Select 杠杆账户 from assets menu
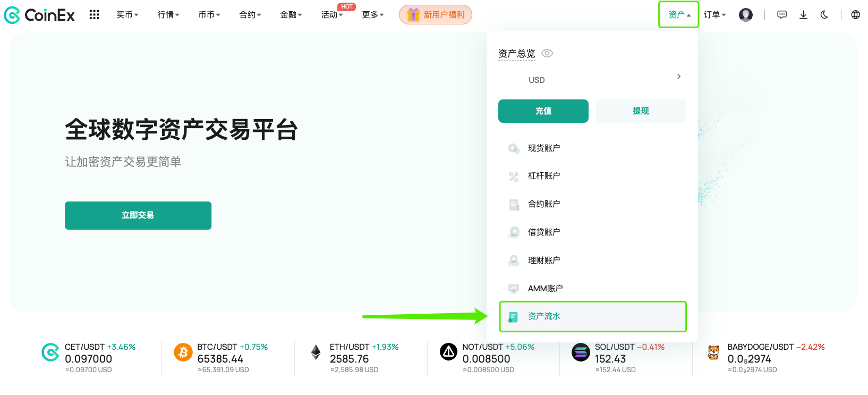This screenshot has width=868, height=395. click(x=592, y=177)
